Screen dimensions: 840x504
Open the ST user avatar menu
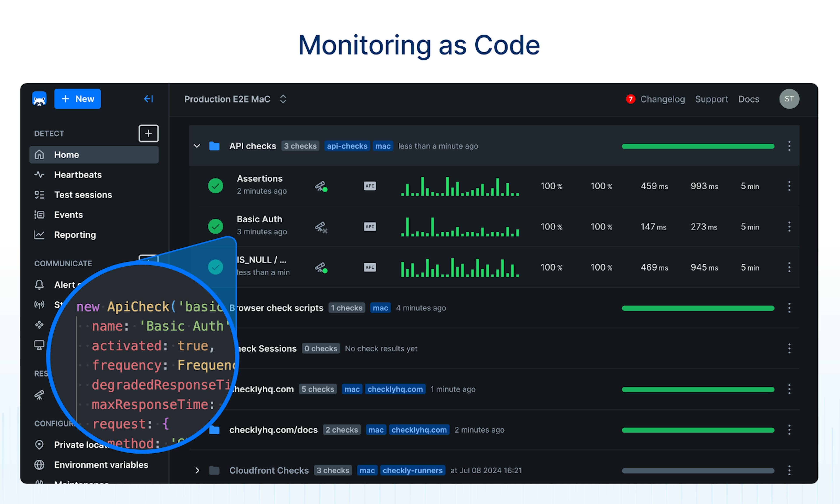[789, 99]
